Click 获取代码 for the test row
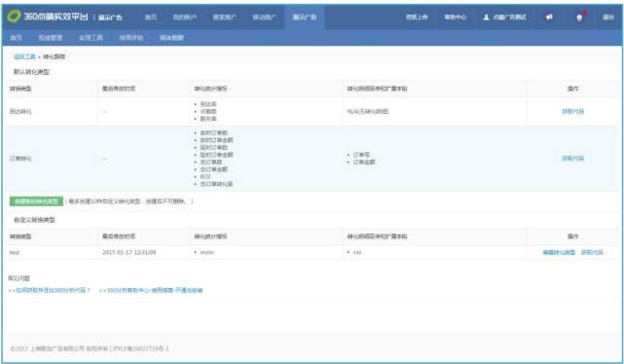624x364 pixels. tap(592, 252)
